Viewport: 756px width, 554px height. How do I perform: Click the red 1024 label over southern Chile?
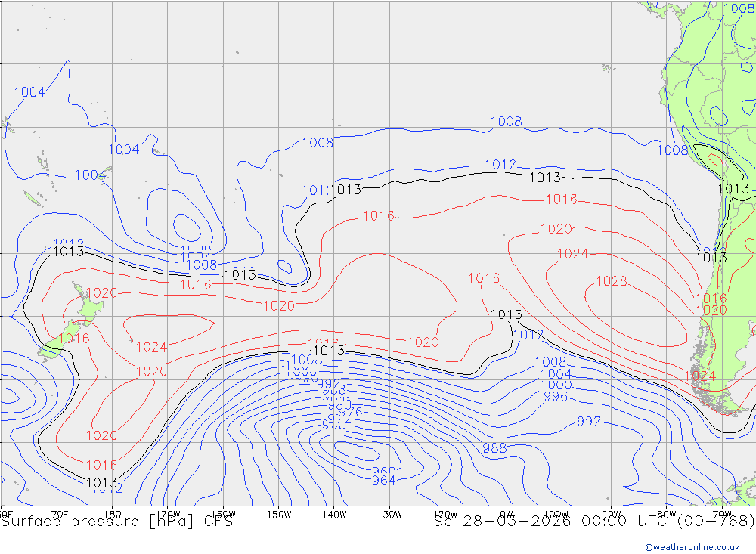[700, 376]
